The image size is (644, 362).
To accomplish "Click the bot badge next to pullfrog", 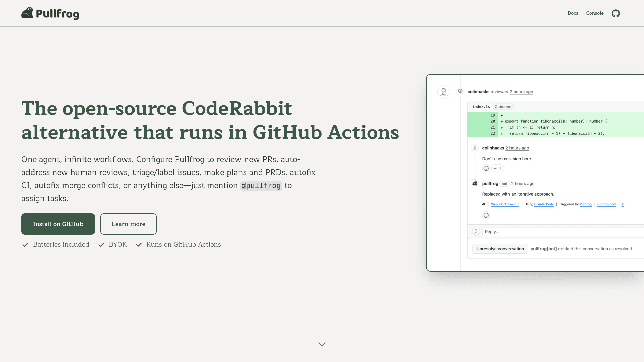I will point(504,184).
